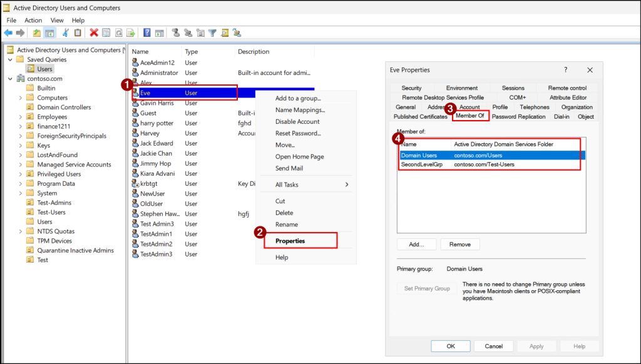This screenshot has height=364, width=641.
Task: Click the Export List toolbar icon
Action: [x=131, y=33]
